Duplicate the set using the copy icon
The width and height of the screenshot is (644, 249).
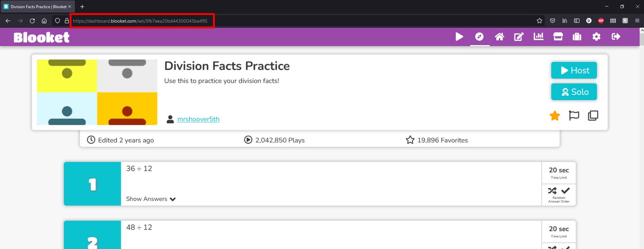coord(593,116)
